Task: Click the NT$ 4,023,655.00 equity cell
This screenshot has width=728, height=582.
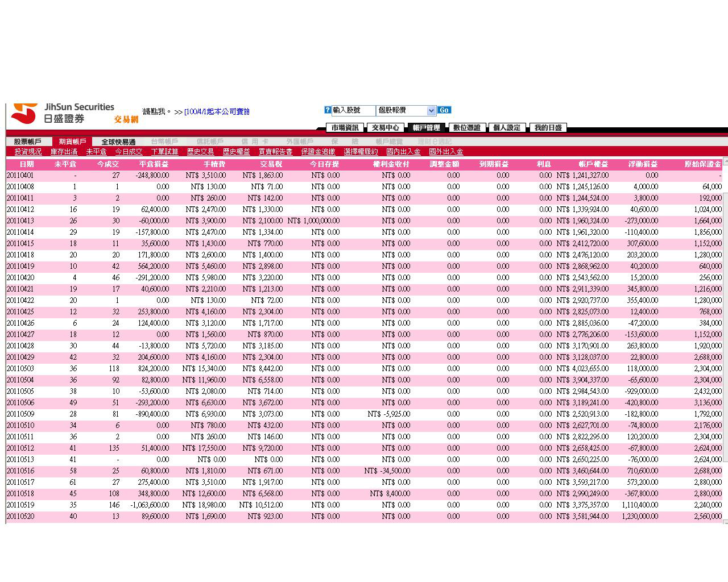Action: [x=582, y=369]
